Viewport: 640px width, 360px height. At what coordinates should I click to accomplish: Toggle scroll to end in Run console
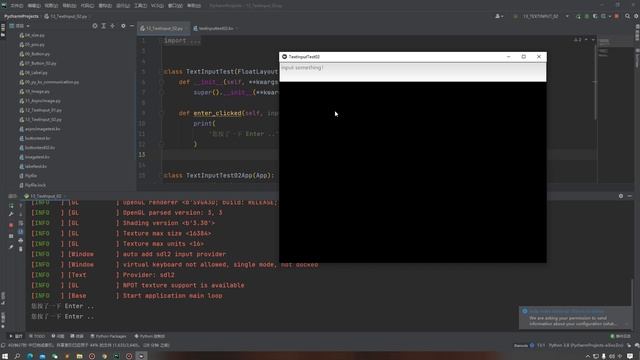21,232
